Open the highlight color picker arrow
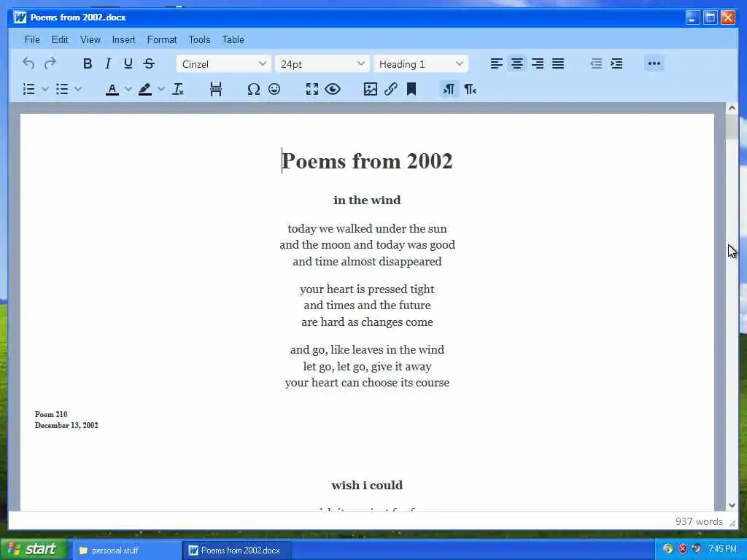747x560 pixels. tap(161, 89)
